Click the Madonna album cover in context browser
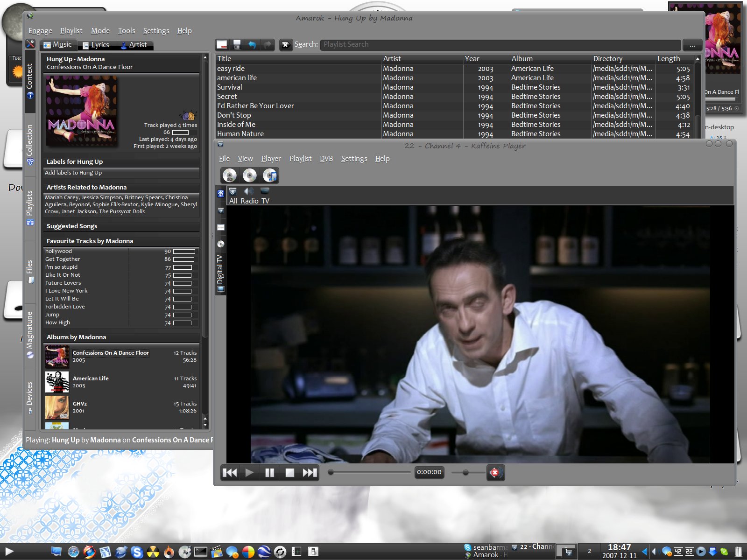This screenshot has height=560, width=747. click(x=81, y=111)
